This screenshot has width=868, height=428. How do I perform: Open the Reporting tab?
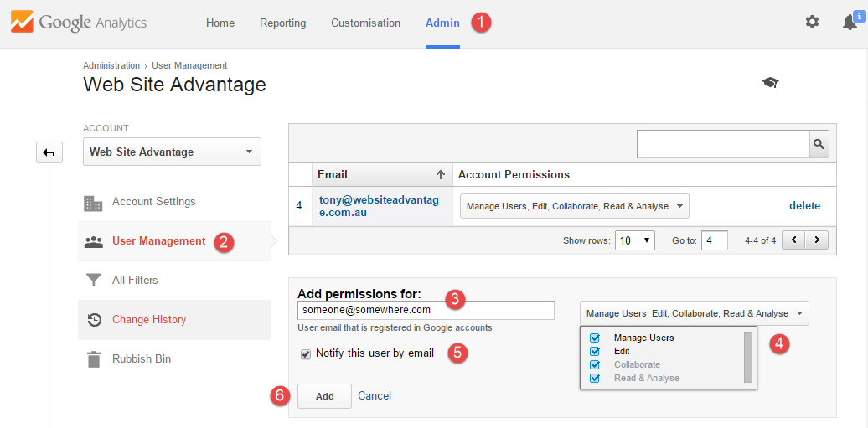point(283,23)
